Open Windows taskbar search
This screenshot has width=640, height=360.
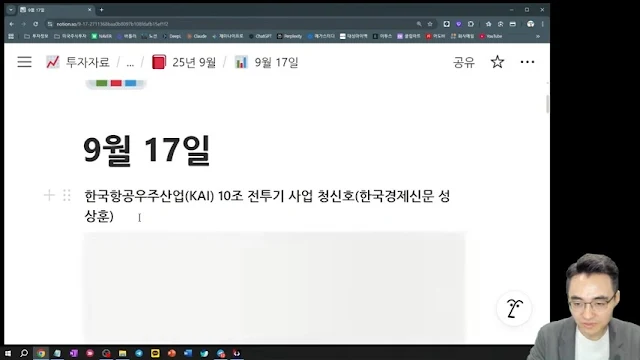point(24,353)
